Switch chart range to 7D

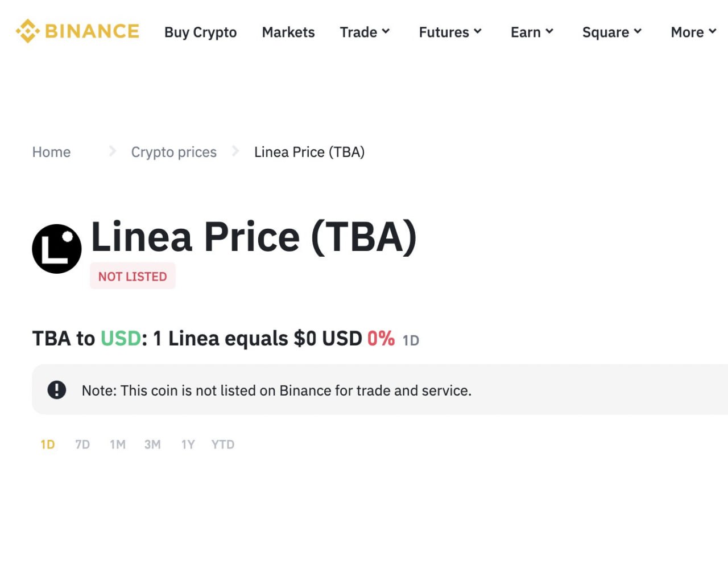point(82,444)
